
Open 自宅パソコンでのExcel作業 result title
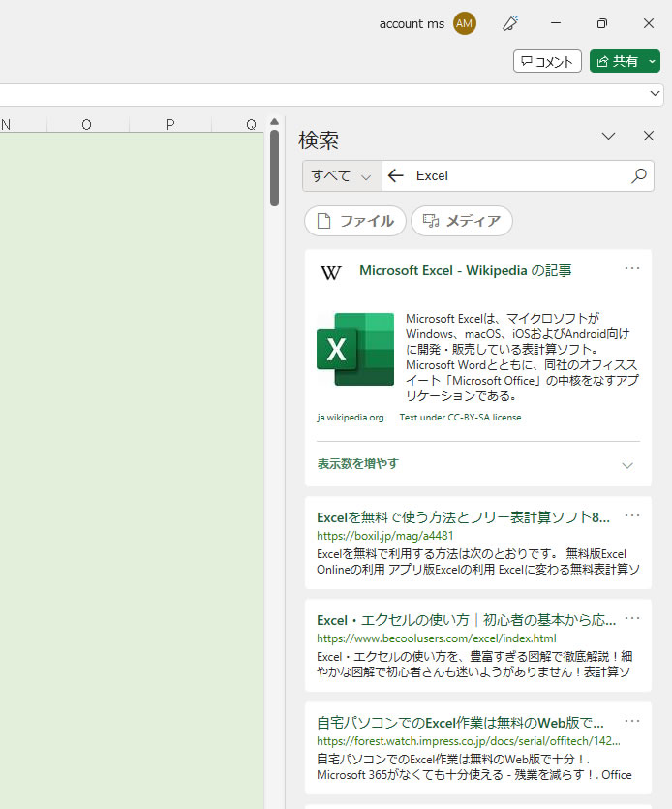460,723
